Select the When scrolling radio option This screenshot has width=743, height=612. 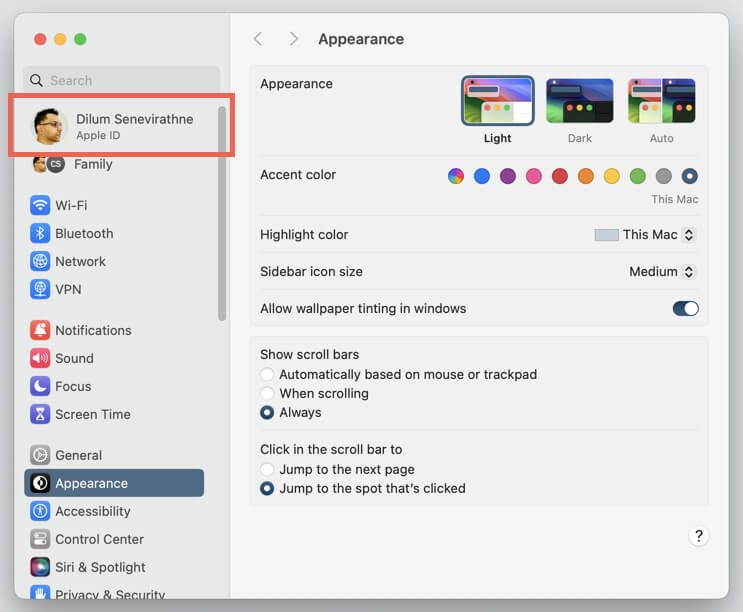(267, 393)
